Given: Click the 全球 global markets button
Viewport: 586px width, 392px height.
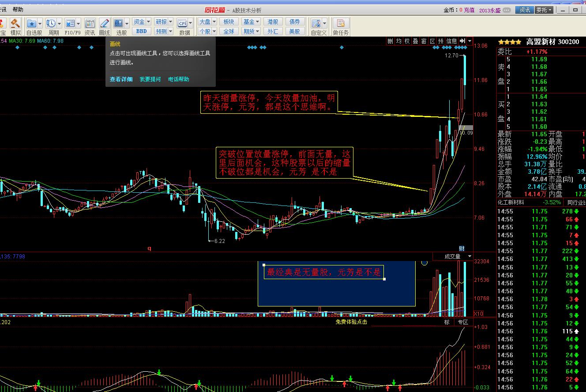Looking at the screenshot, I should pos(229,31).
